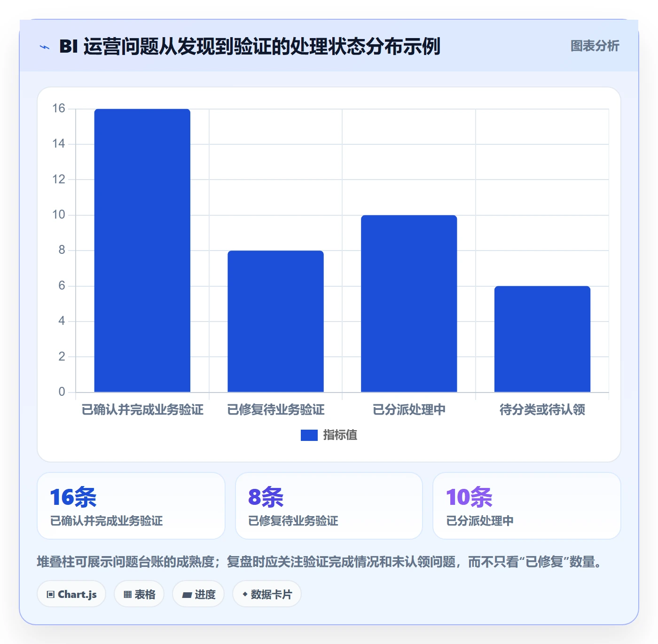Click the 指标值 legend label

click(340, 435)
